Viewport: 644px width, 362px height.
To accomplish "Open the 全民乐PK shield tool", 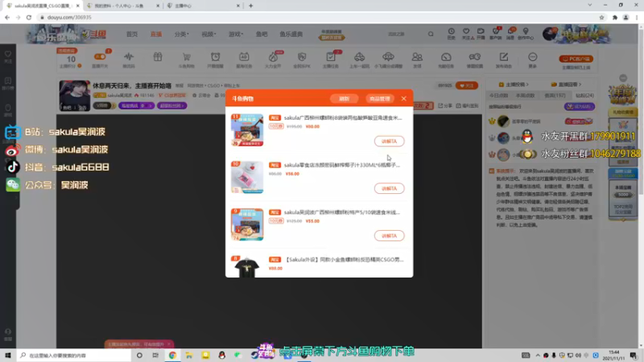I will coord(302,59).
